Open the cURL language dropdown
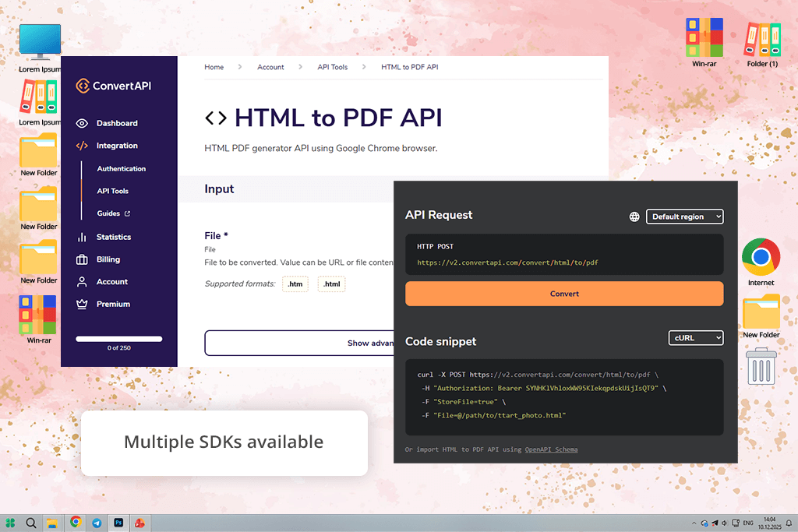The width and height of the screenshot is (798, 532). point(696,338)
